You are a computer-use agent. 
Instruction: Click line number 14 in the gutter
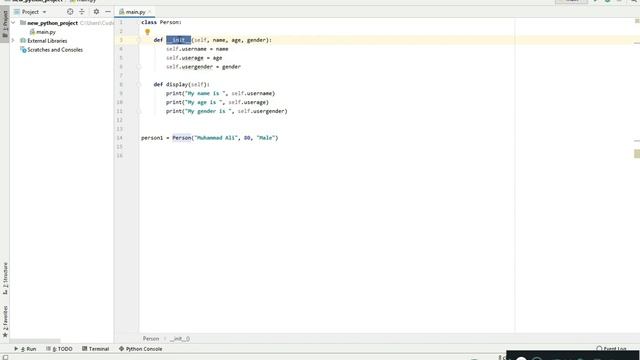coord(120,138)
